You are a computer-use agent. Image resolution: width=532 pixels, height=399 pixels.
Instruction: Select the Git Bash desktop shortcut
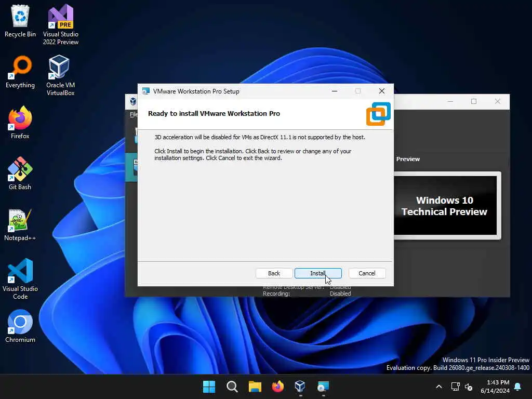pyautogui.click(x=20, y=174)
